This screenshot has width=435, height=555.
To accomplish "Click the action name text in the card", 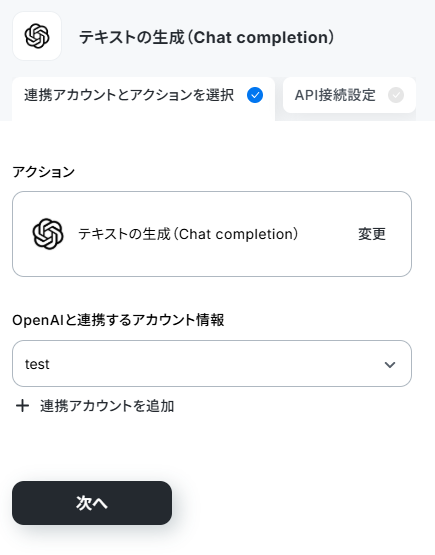I will [x=188, y=234].
